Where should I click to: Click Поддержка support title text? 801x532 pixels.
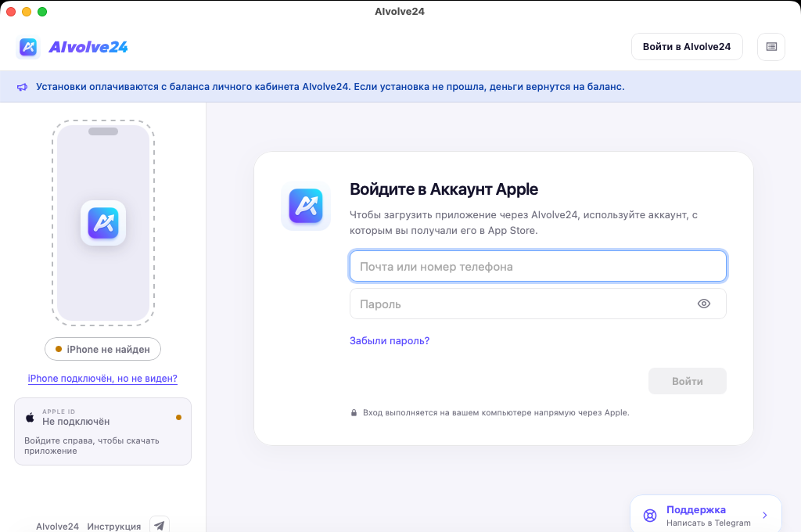coord(695,509)
